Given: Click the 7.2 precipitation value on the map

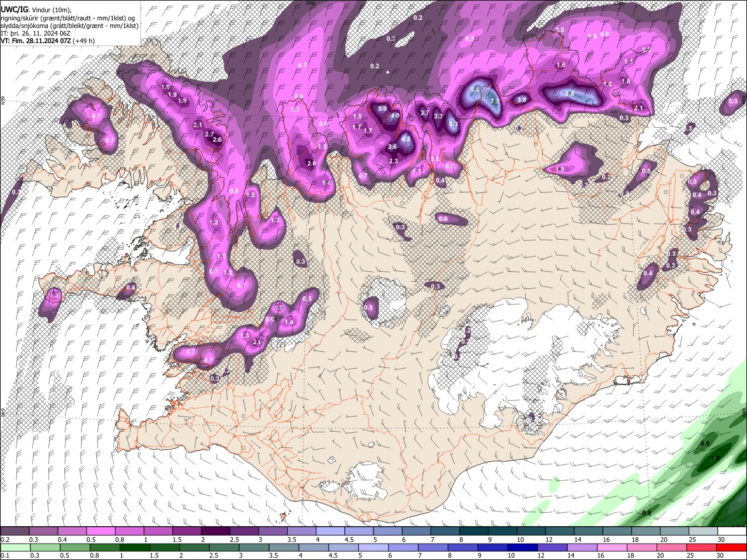Looking at the screenshot, I should (x=495, y=101).
